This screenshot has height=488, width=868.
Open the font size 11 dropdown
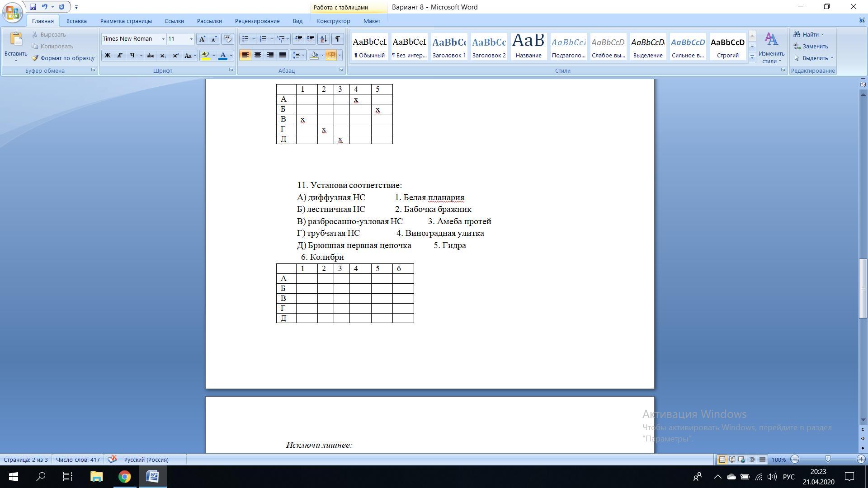191,39
